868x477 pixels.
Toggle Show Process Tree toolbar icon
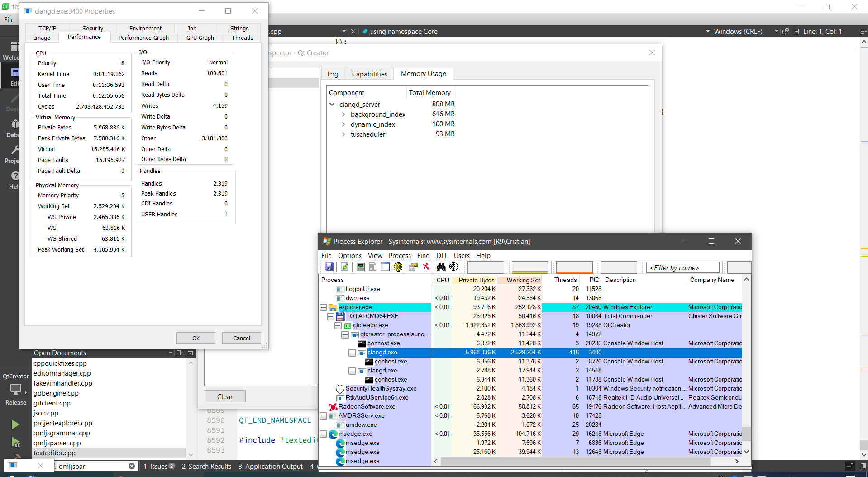(372, 267)
